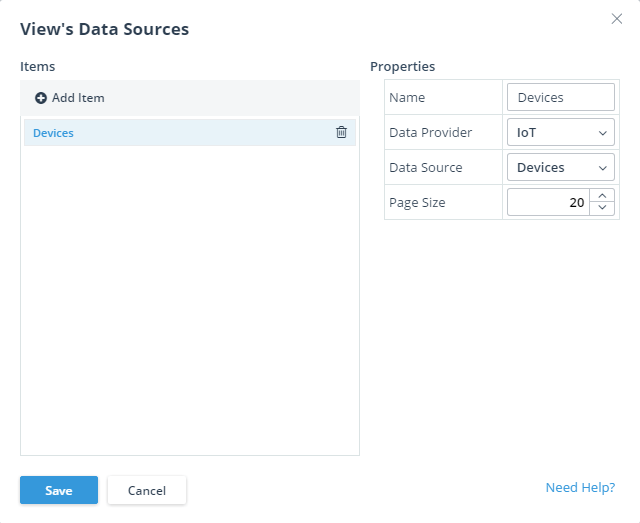Open the dropdown showing Devices value
The width and height of the screenshot is (640, 523).
pos(559,167)
